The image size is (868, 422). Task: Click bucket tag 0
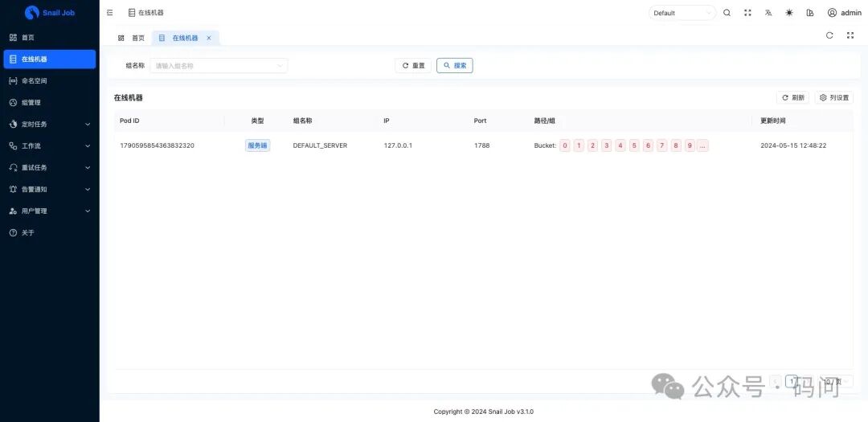(x=565, y=145)
